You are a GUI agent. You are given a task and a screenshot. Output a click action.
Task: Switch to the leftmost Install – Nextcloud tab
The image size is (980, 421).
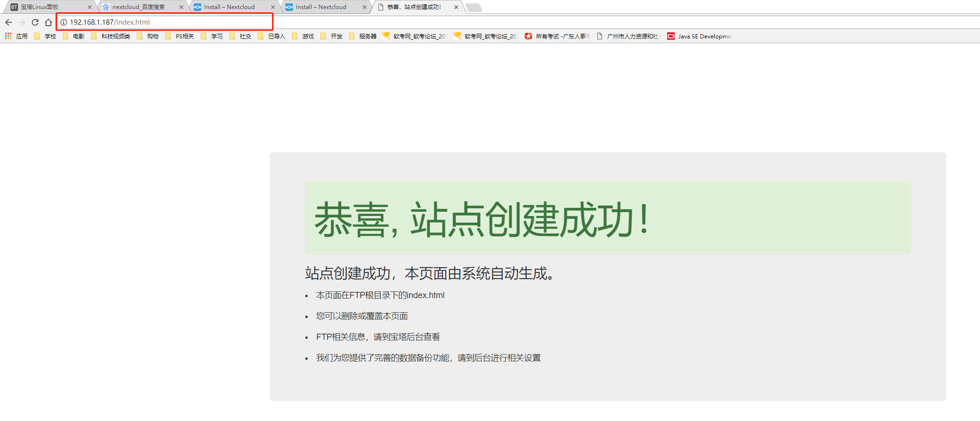pyautogui.click(x=229, y=7)
